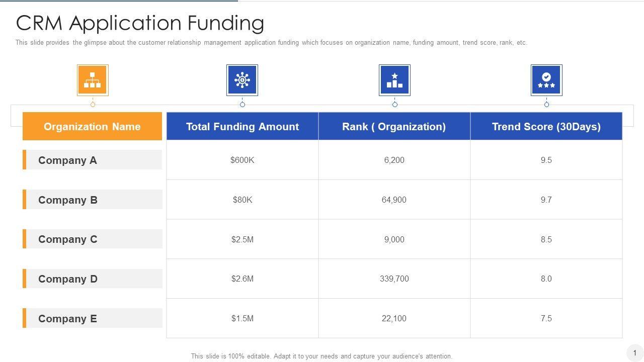This screenshot has width=644, height=362.
Task: Click the 339,700 rank cell
Action: coord(394,279)
